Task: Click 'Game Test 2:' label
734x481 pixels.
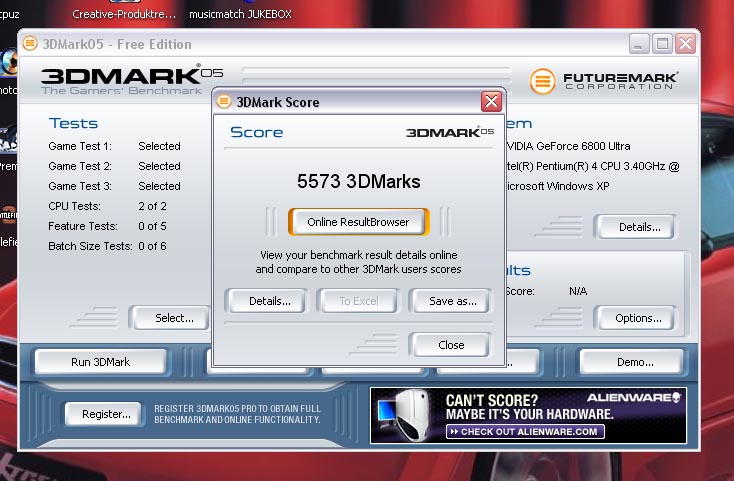Action: pyautogui.click(x=80, y=166)
